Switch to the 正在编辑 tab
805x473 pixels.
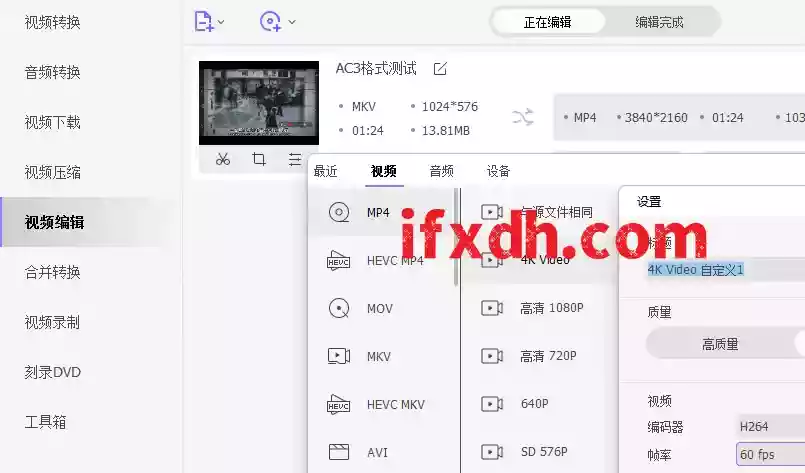click(x=548, y=22)
